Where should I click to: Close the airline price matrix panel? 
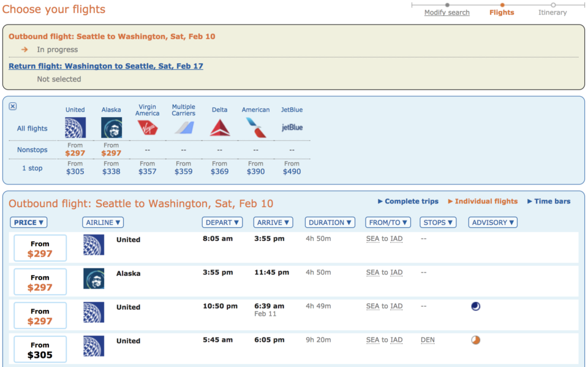click(x=13, y=106)
